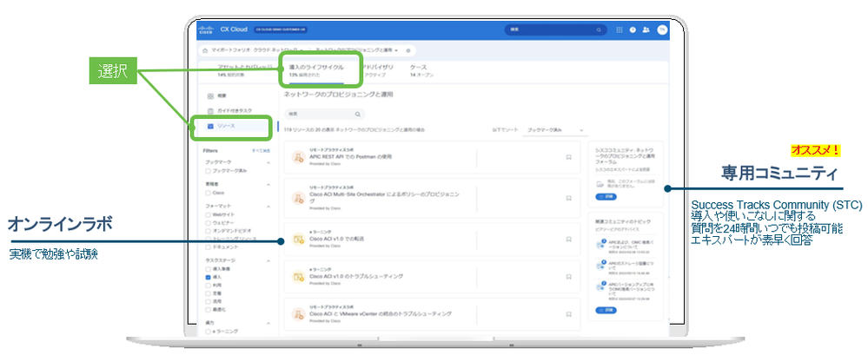Check the 導入準備 task stage checkbox
Screen dimensions: 868x355
pos(208,269)
